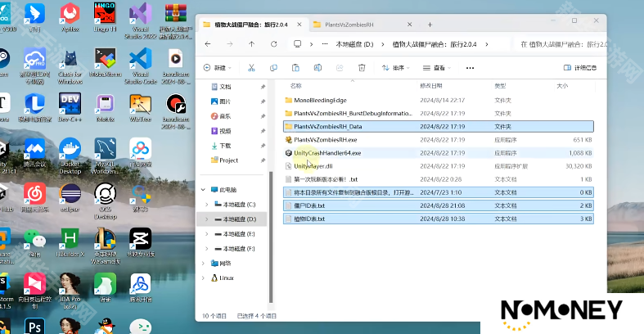Click 本地磁盘 (D:) in the breadcrumb path
This screenshot has width=644, height=334.
point(354,44)
